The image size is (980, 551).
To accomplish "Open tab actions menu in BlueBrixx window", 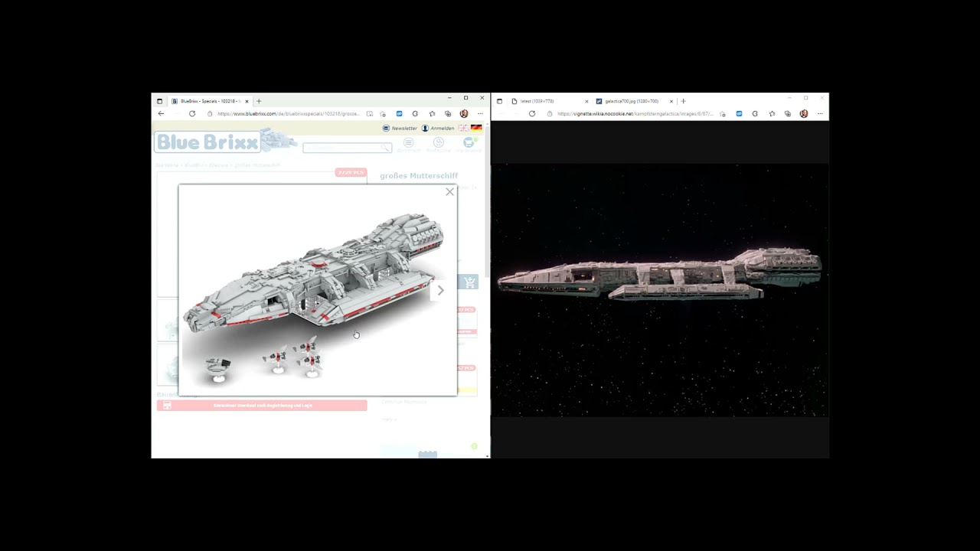I will coord(159,101).
